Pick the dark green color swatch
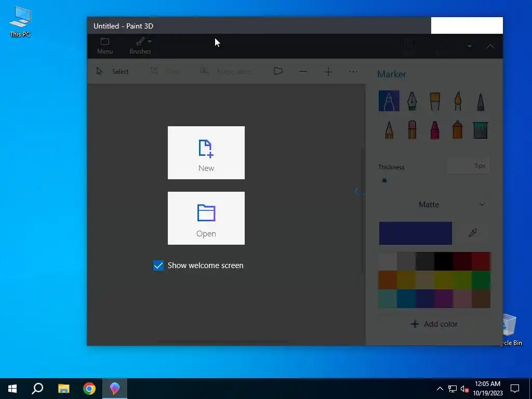Image resolution: width=532 pixels, height=399 pixels. pyautogui.click(x=481, y=280)
